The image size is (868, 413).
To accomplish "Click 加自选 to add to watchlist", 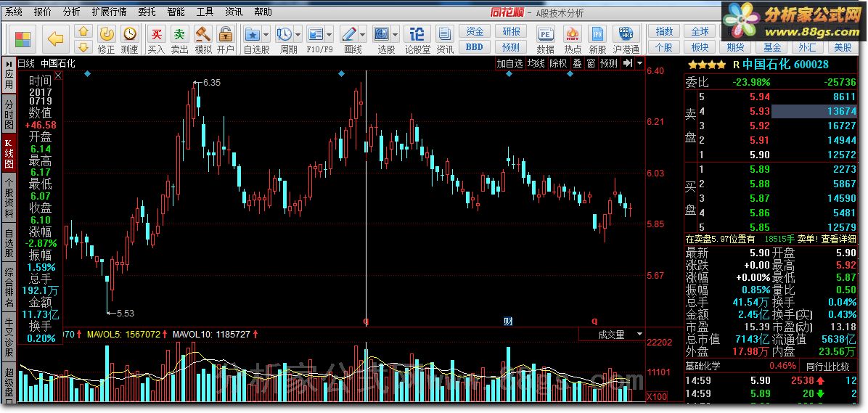I will 509,63.
